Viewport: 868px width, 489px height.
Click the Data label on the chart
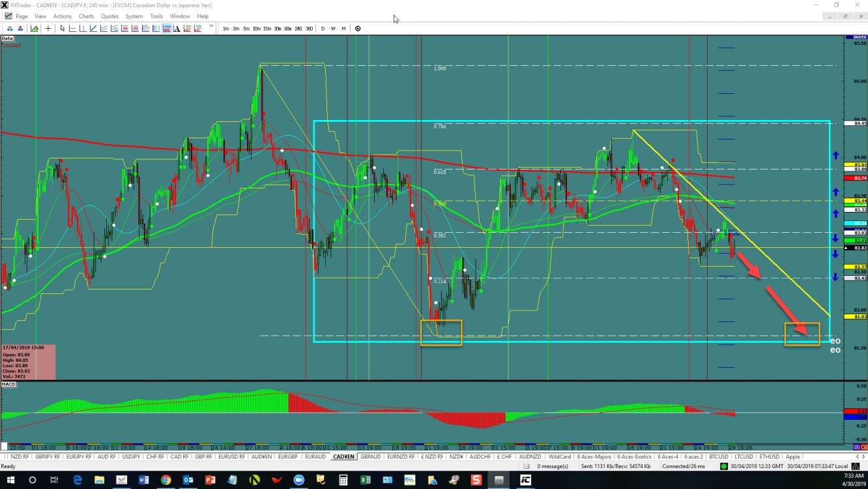(7, 38)
